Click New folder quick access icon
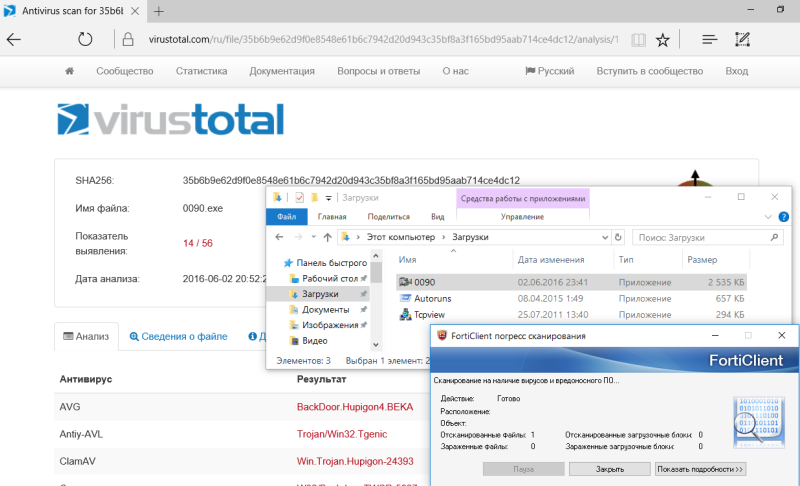 click(x=314, y=197)
